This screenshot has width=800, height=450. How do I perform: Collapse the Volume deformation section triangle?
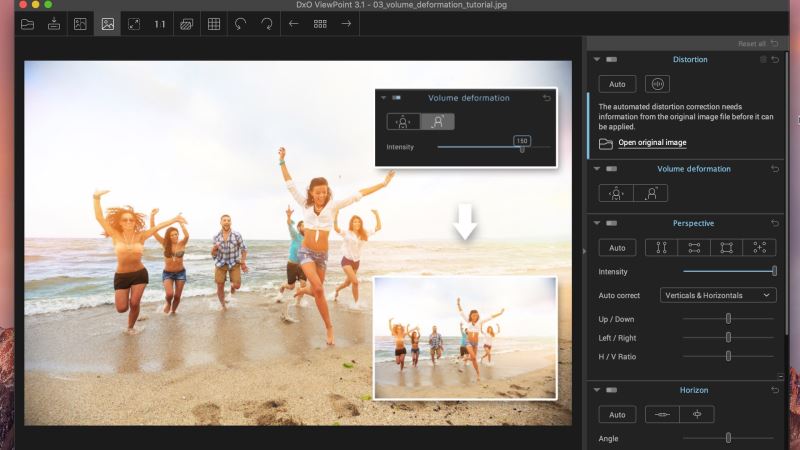596,169
